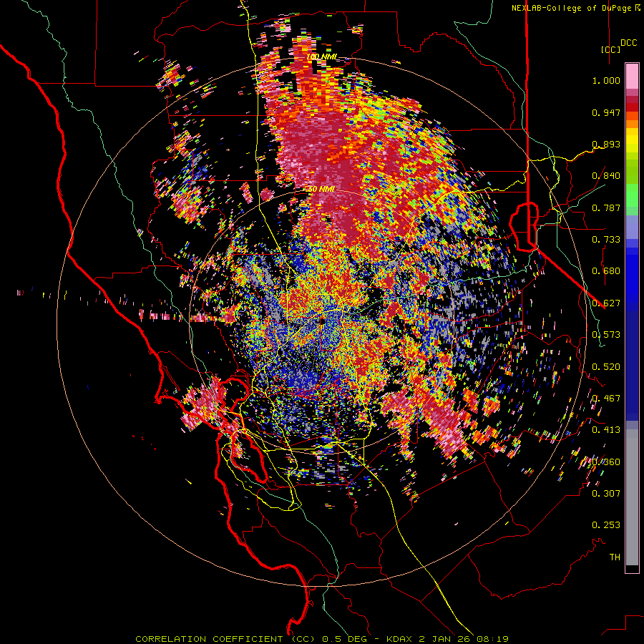Select the 0.467 scale value
Screen dimensions: 644x644
606,399
